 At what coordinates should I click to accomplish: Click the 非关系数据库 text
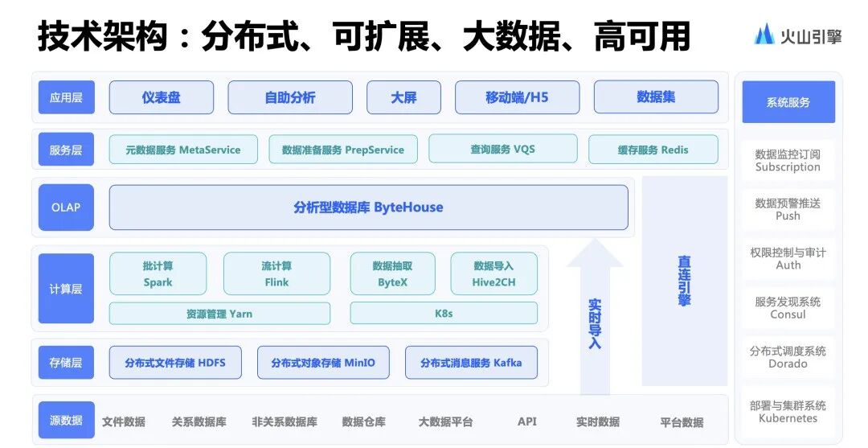[x=285, y=422]
